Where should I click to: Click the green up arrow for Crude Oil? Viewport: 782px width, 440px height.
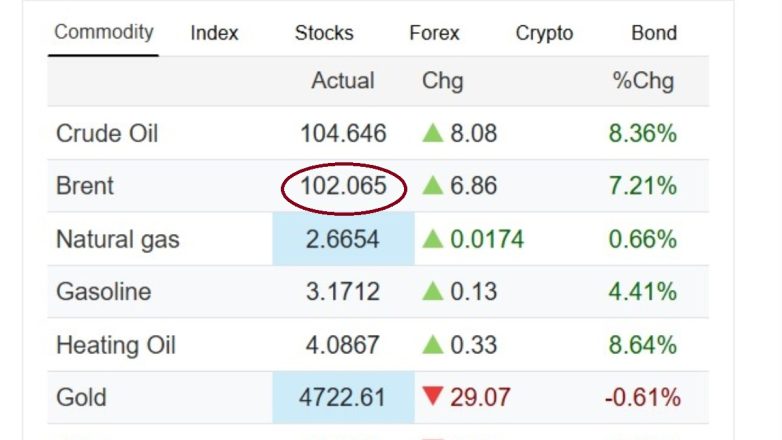click(x=433, y=133)
